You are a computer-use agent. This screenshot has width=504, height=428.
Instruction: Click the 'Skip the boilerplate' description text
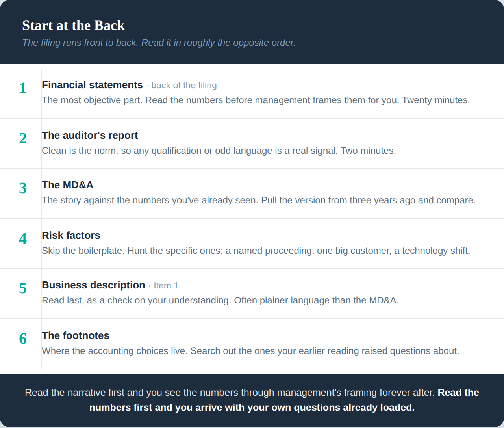coord(256,251)
